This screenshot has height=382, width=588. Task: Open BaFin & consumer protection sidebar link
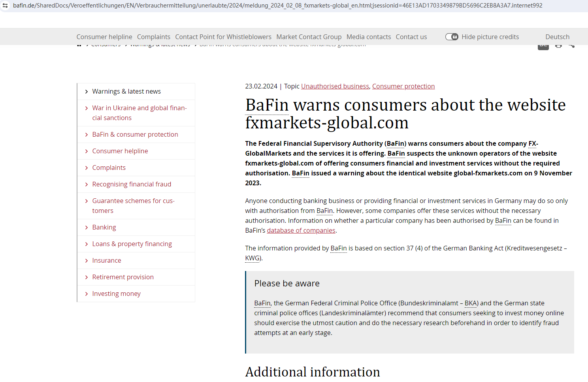pyautogui.click(x=135, y=134)
